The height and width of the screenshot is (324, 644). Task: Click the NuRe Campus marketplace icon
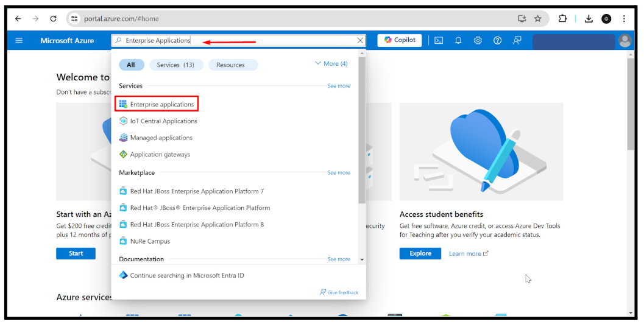pos(123,241)
